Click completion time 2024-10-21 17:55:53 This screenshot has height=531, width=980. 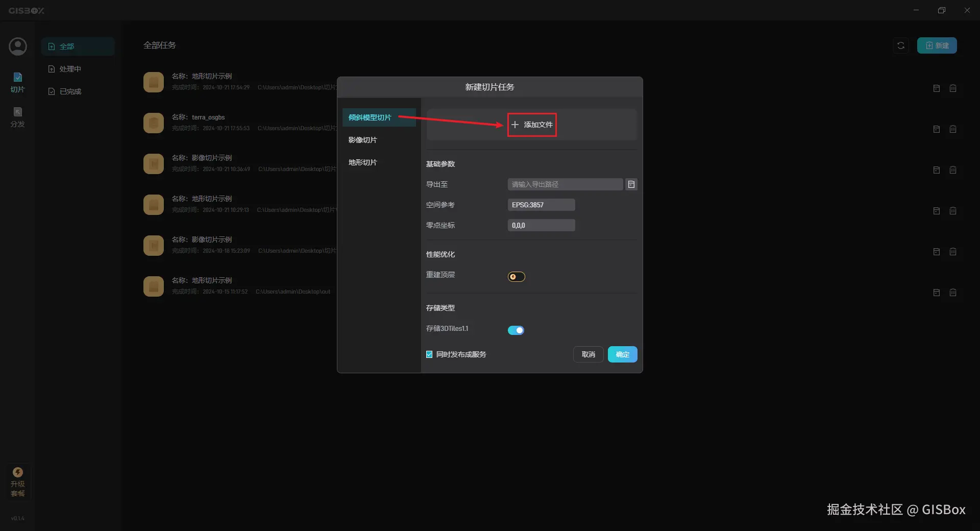[x=226, y=128]
